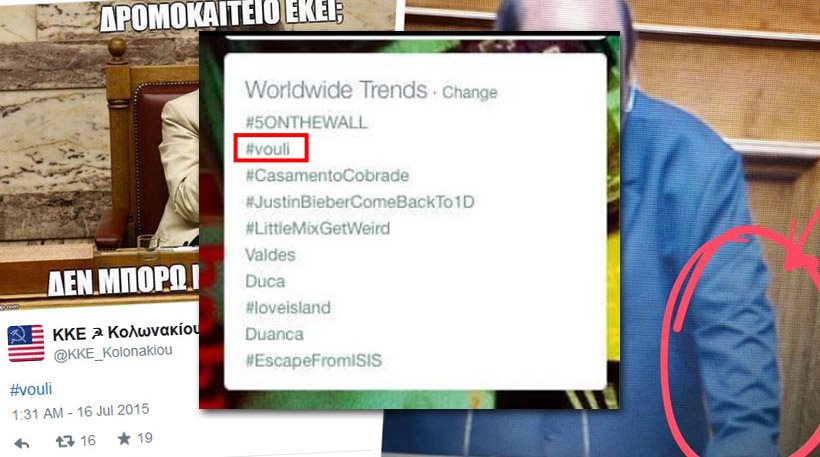This screenshot has width=820, height=457.
Task: Click the #loveisland hashtag
Action: pyautogui.click(x=288, y=307)
